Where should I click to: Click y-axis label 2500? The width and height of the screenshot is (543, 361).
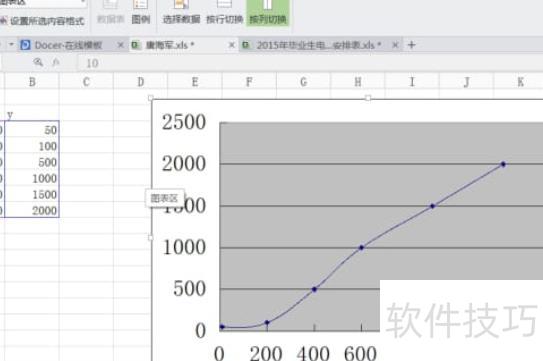(184, 122)
